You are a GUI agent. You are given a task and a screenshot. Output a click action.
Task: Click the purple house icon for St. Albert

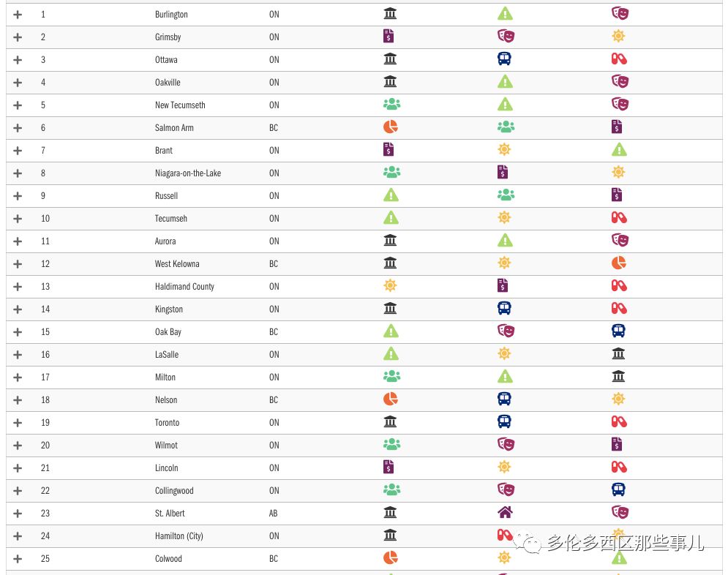pos(504,512)
